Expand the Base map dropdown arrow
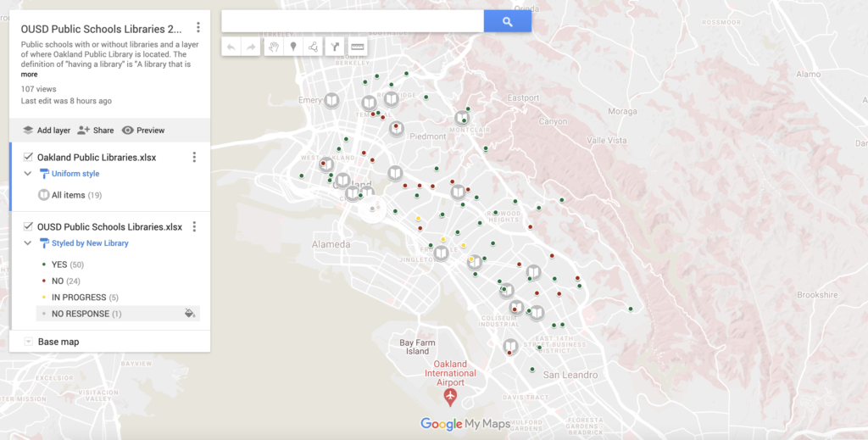 click(28, 342)
